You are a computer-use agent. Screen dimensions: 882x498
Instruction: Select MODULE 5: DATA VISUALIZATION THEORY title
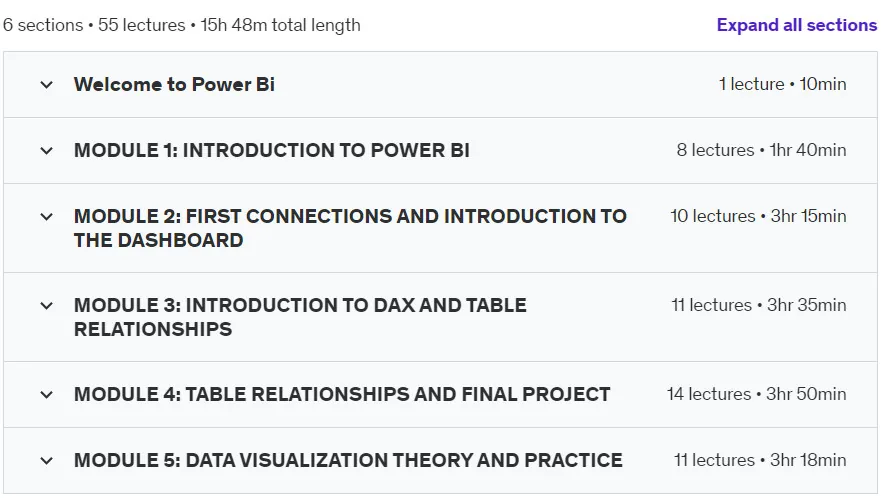tap(348, 460)
